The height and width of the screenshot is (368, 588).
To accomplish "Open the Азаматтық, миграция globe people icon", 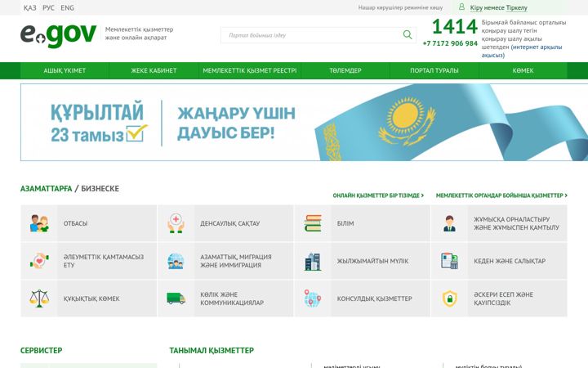I will (176, 261).
